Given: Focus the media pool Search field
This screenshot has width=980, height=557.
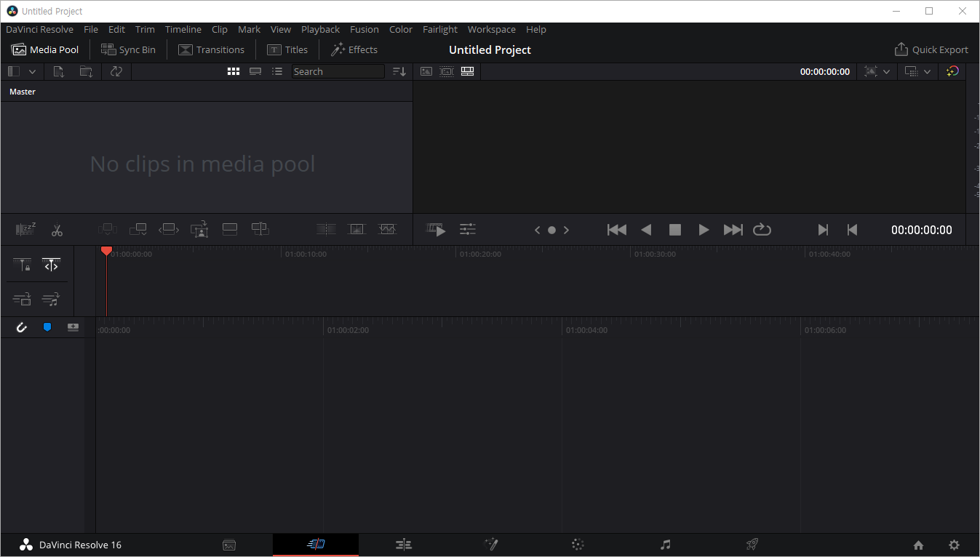Looking at the screenshot, I should (x=338, y=71).
